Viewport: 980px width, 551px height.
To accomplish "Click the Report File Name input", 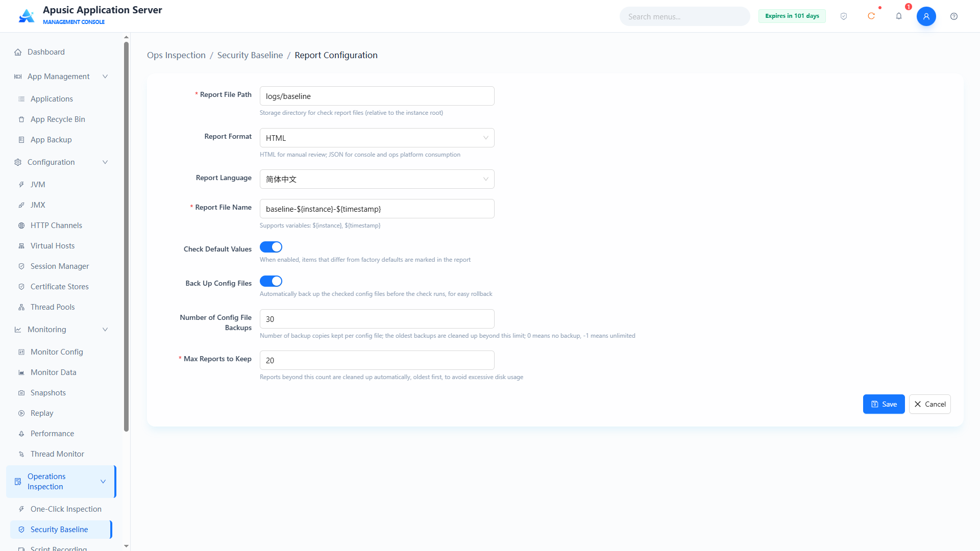I will tap(377, 209).
